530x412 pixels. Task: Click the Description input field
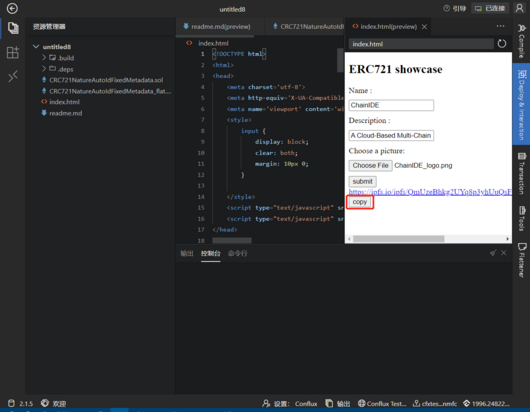(x=391, y=136)
